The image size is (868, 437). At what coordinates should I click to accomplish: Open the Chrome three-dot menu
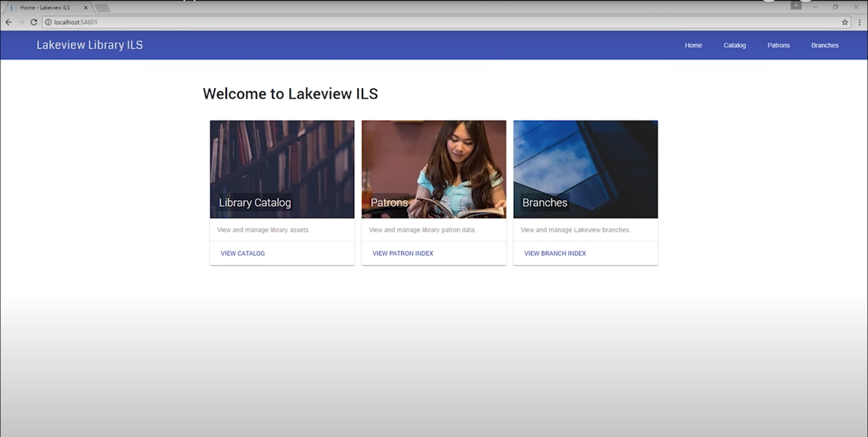click(x=860, y=22)
